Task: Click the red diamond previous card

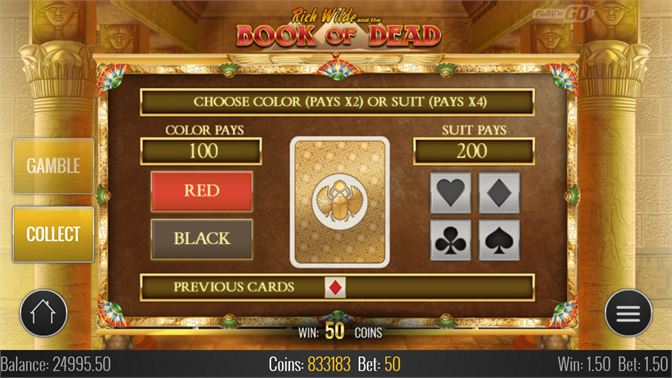Action: [x=335, y=288]
